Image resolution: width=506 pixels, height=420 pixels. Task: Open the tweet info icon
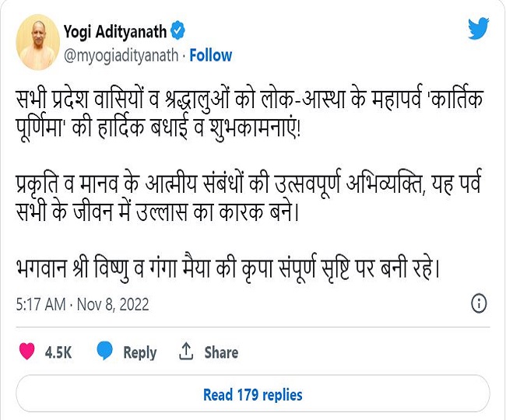click(480, 303)
